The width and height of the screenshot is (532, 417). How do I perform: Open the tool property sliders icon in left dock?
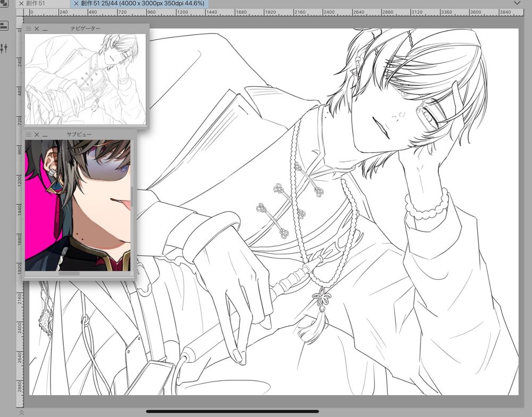coord(4,48)
